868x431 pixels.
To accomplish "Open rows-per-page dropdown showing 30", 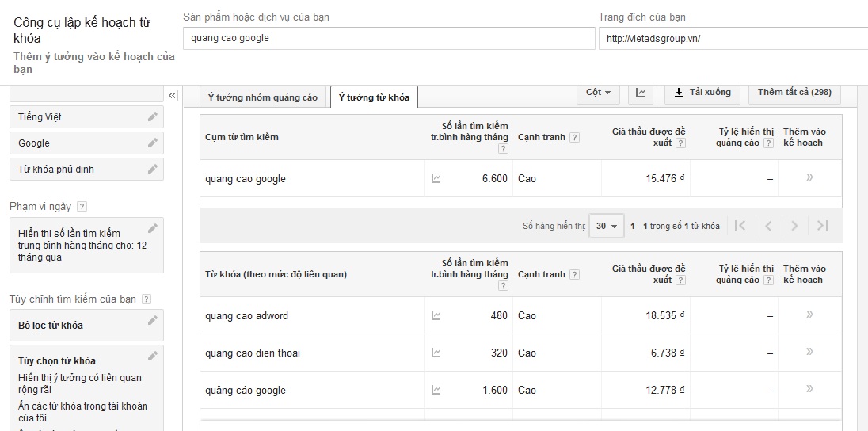I will click(x=606, y=226).
